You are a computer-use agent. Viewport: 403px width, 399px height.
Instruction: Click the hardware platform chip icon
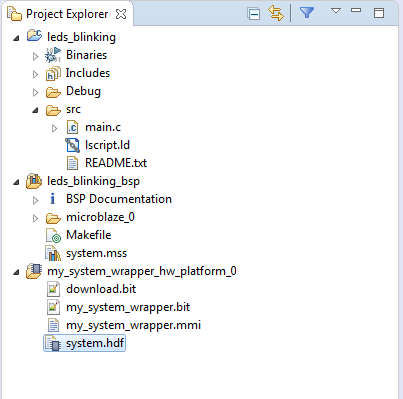34,271
